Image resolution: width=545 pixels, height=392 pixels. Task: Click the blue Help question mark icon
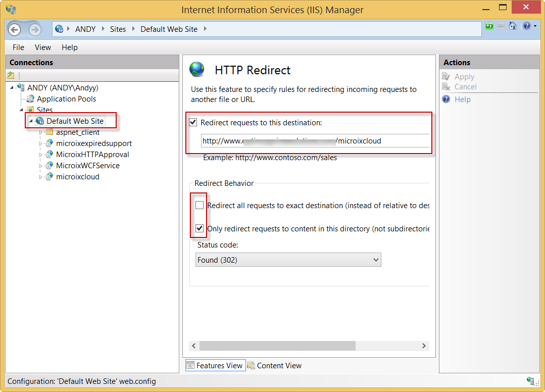click(x=526, y=26)
